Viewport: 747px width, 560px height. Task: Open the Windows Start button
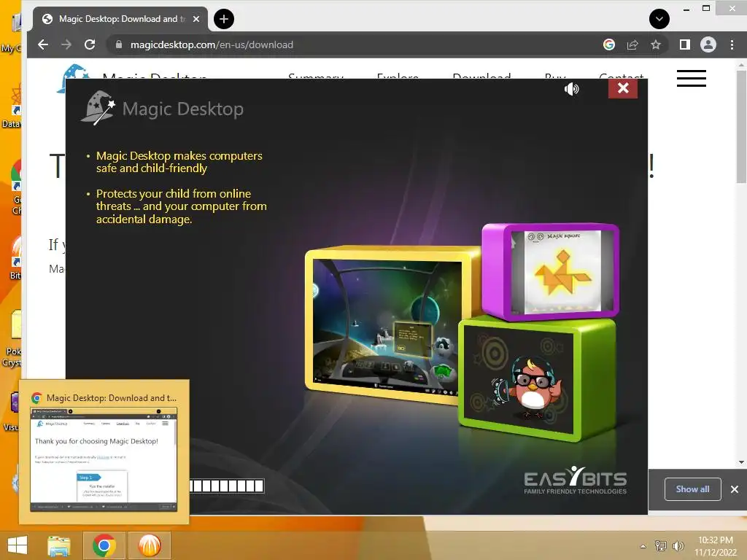coord(18,545)
